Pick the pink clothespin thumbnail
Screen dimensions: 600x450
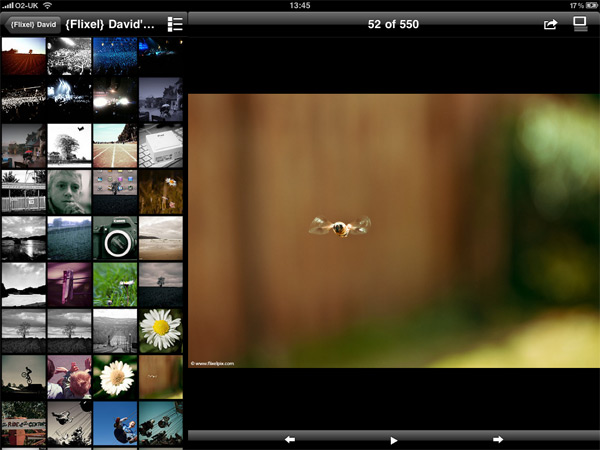69,282
